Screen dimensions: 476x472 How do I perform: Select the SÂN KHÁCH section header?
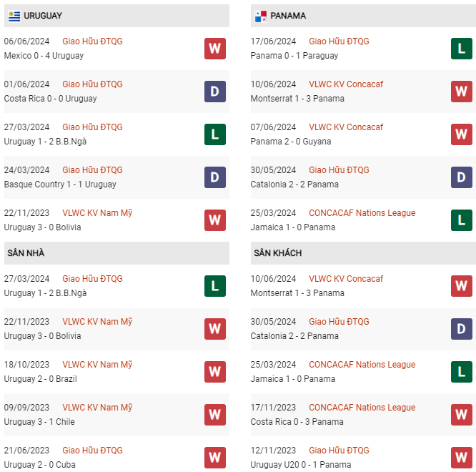click(277, 253)
